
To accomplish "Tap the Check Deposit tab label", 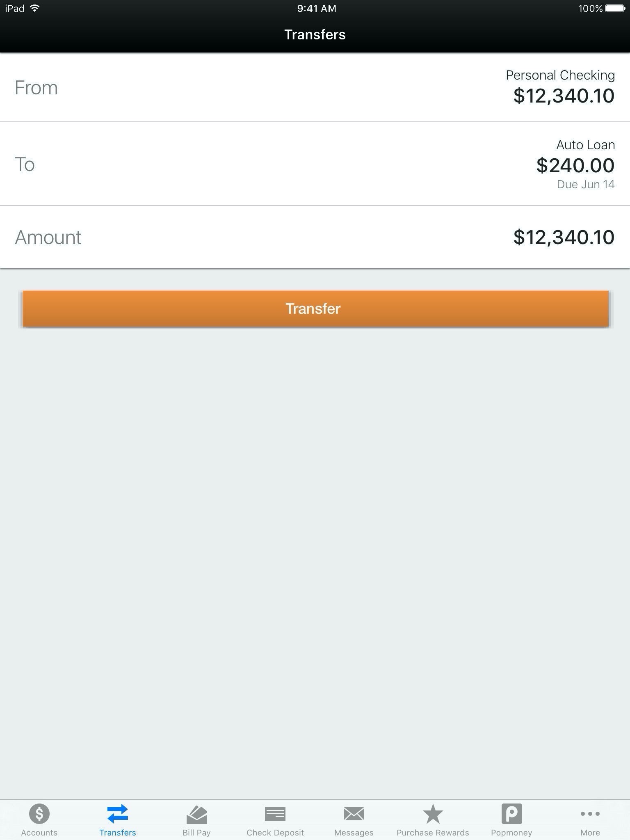I will pos(275,833).
